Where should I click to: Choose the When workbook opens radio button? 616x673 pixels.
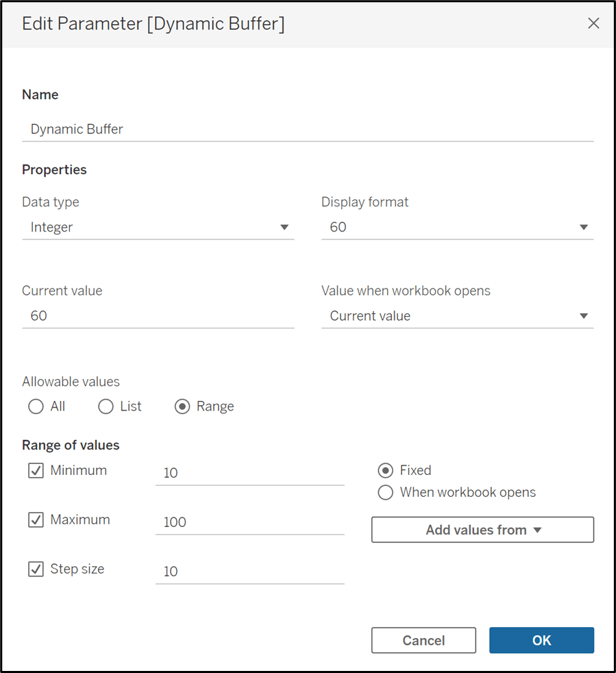click(x=386, y=492)
